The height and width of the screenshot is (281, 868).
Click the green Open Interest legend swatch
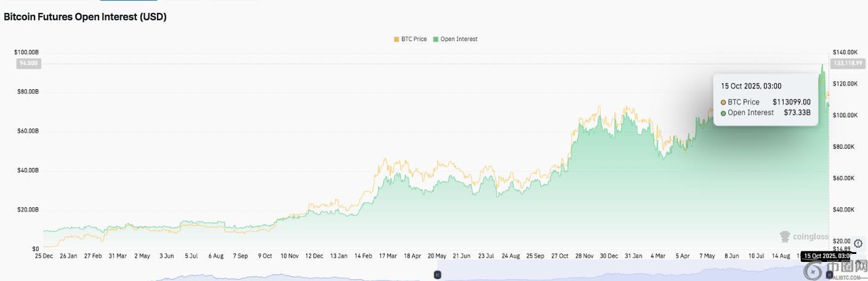(436, 39)
